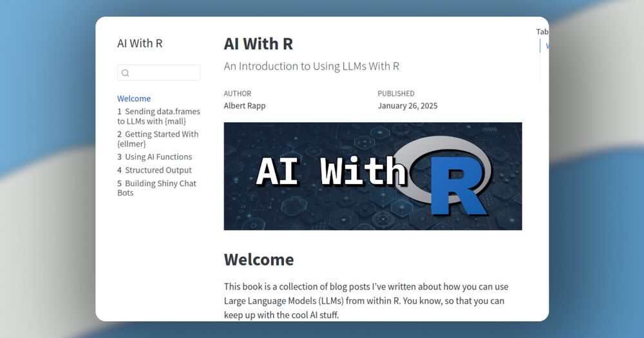Click the author name Albert Rapp

click(x=245, y=106)
